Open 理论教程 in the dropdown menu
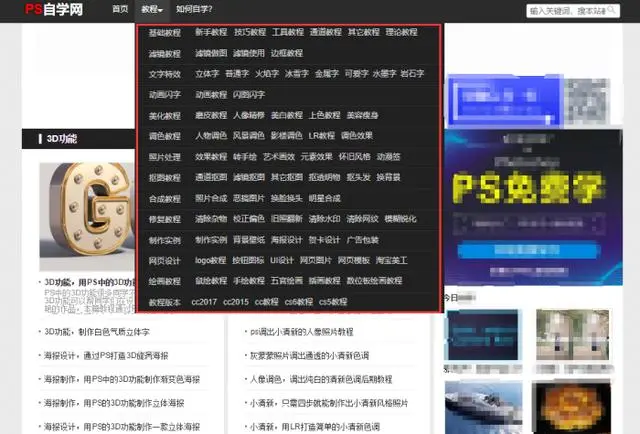Image resolution: width=640 pixels, height=434 pixels. [x=402, y=32]
